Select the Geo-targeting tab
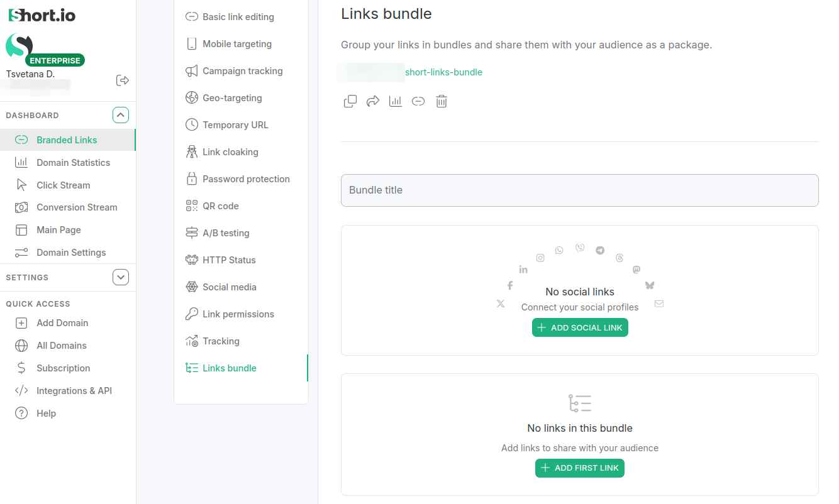Image resolution: width=839 pixels, height=504 pixels. click(231, 98)
